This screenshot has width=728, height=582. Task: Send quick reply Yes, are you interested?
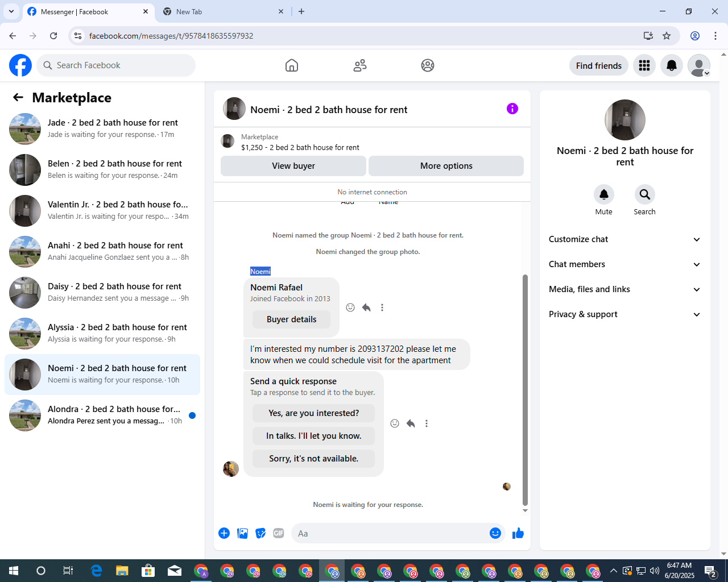pyautogui.click(x=314, y=413)
